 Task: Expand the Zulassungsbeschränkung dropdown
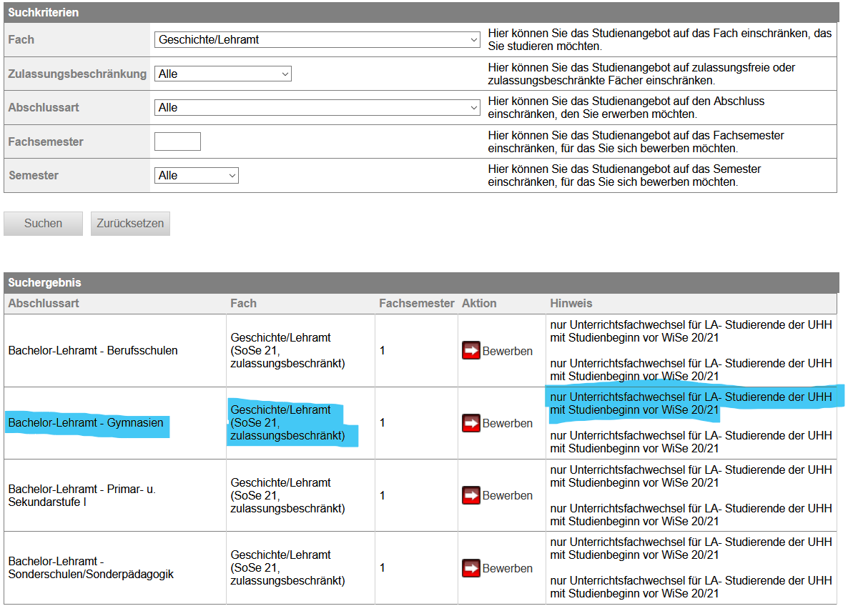click(222, 74)
